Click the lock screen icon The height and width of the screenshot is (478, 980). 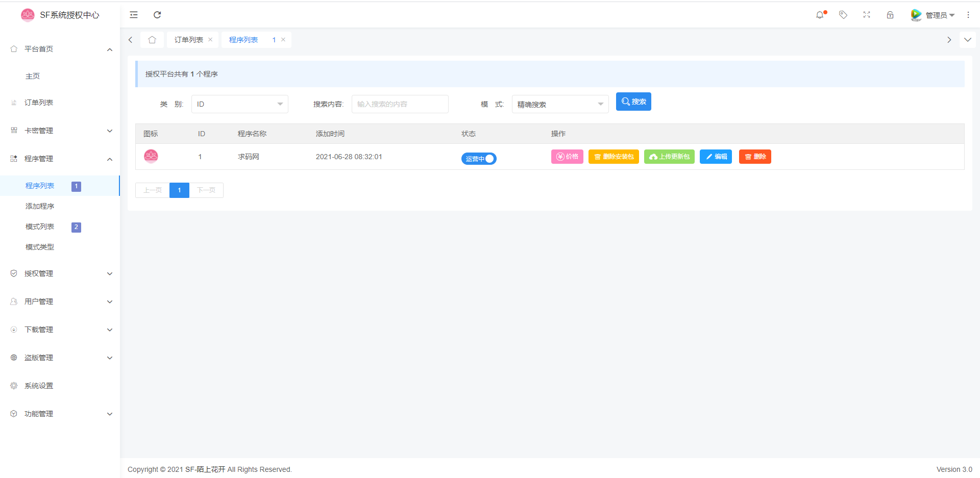click(x=890, y=15)
